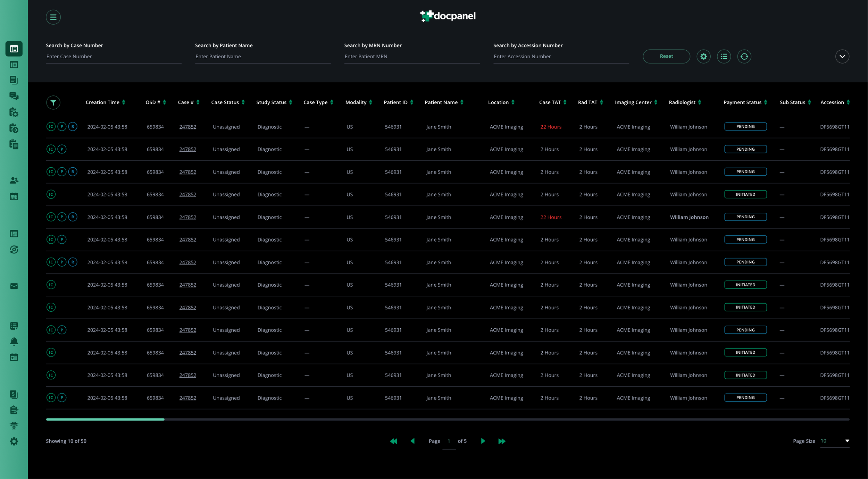The image size is (868, 479).
Task: Sort by Payment Status column
Action: 765,102
